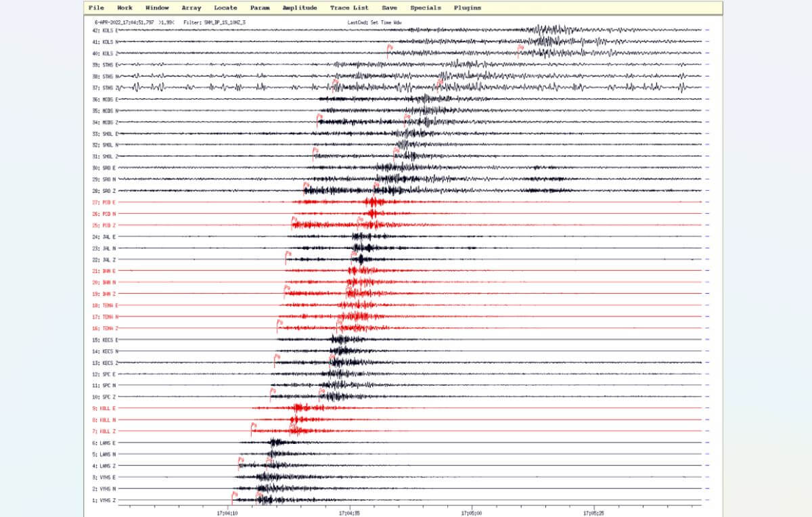812x517 pixels.
Task: Select trace label 42: KOLS E
Action: 105,30
